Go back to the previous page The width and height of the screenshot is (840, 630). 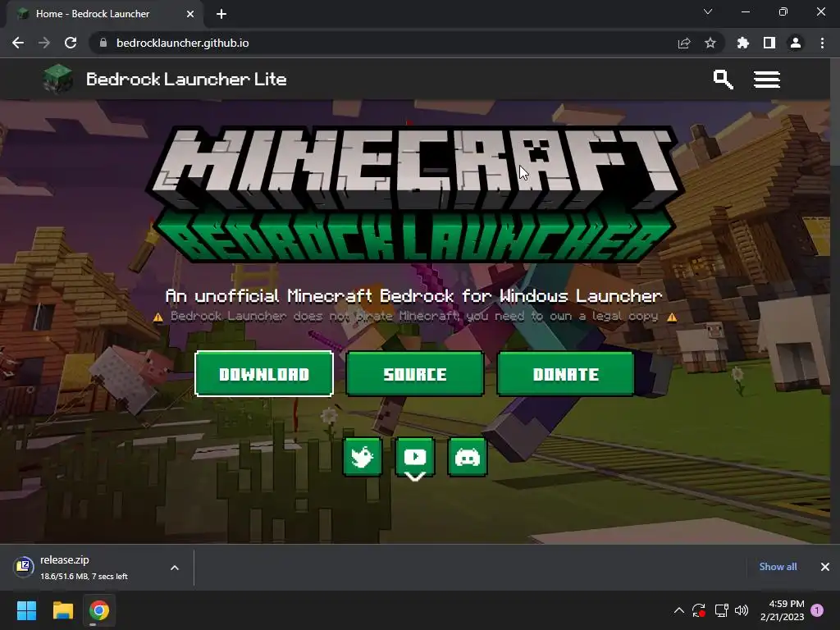[18, 43]
